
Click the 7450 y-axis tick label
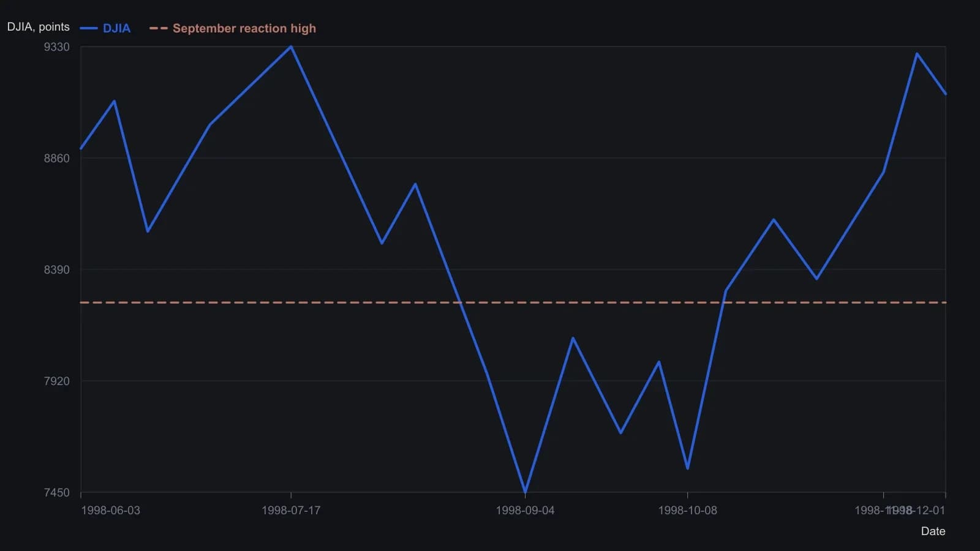point(57,493)
